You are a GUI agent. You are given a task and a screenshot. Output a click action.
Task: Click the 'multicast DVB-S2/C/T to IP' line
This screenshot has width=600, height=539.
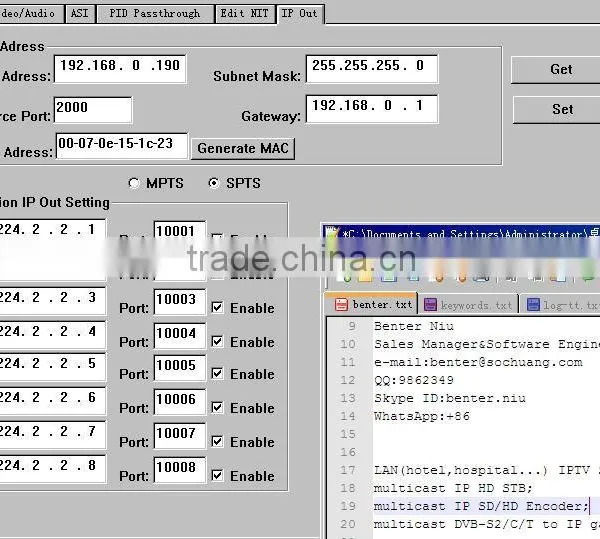[x=487, y=524]
